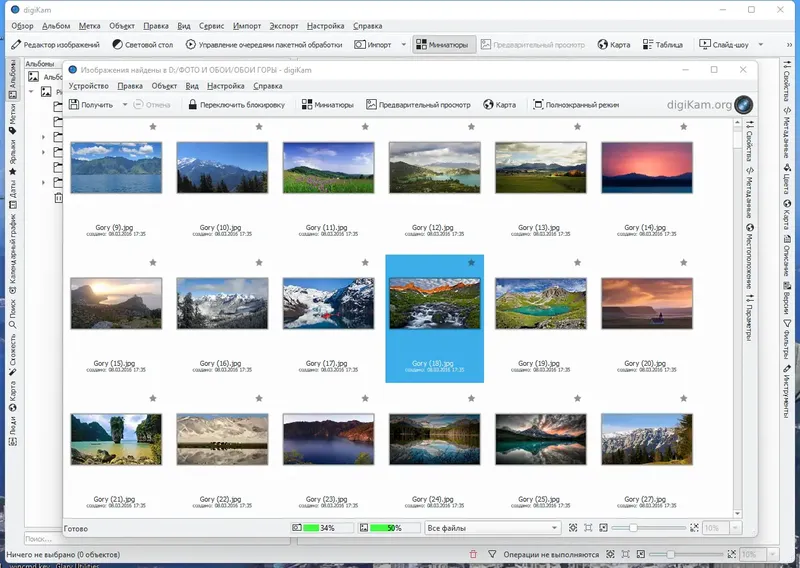Expand the Импорт toolbar dropdown arrow
The height and width of the screenshot is (568, 800).
(404, 45)
